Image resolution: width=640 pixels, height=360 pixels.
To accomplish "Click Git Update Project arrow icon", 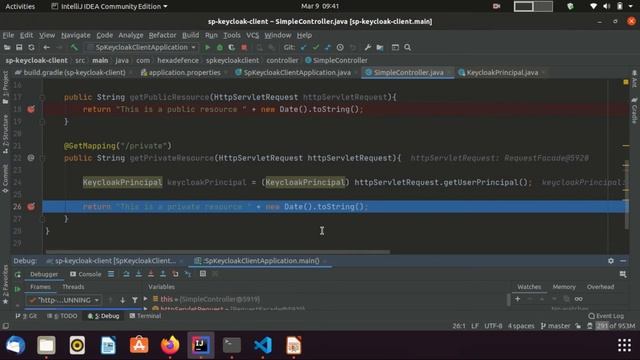I will click(303, 47).
